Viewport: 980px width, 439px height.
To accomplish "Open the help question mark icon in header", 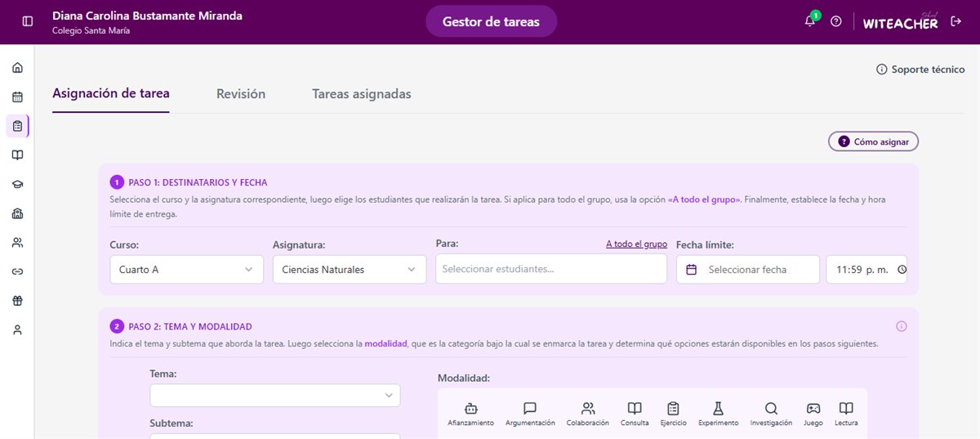I will click(835, 21).
